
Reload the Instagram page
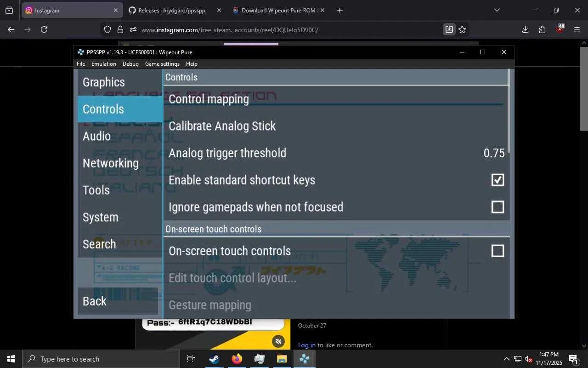44,29
